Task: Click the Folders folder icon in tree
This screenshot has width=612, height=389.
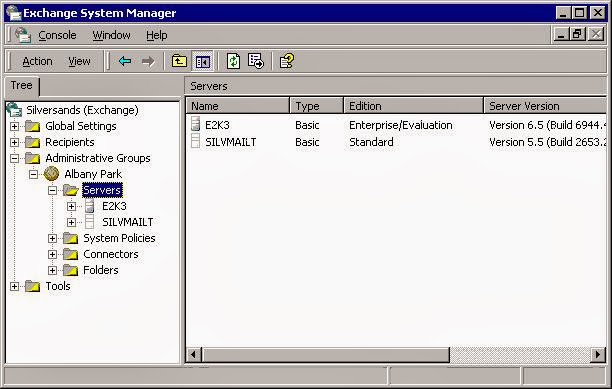Action: [x=71, y=270]
